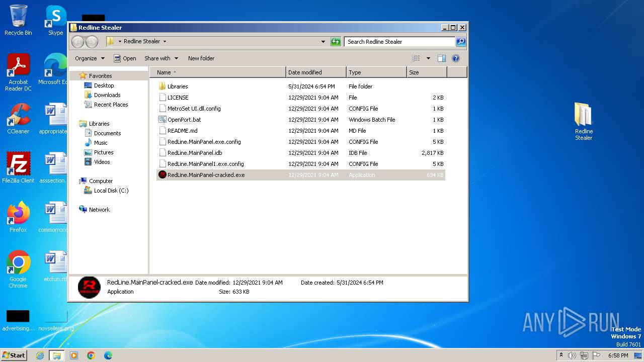
Task: Open Documents library in navigation pane
Action: [x=107, y=133]
